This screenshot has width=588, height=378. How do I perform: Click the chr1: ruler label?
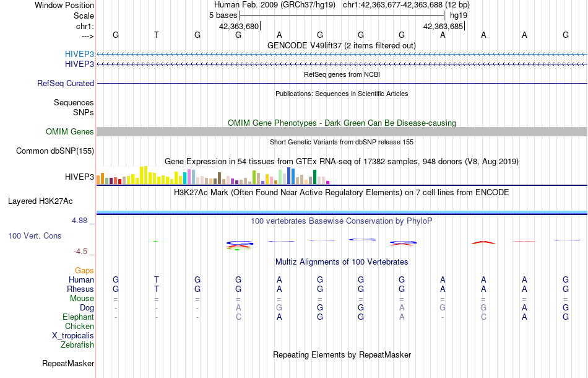(x=85, y=26)
